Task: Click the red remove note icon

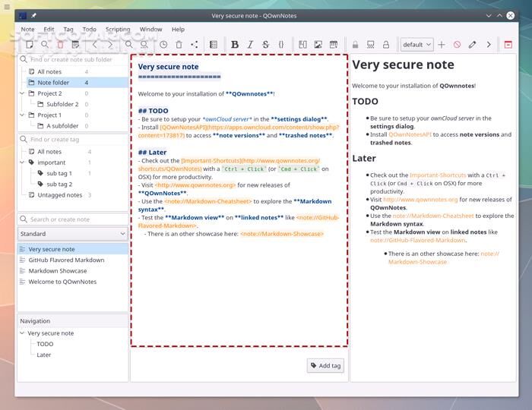Action: pyautogui.click(x=60, y=44)
